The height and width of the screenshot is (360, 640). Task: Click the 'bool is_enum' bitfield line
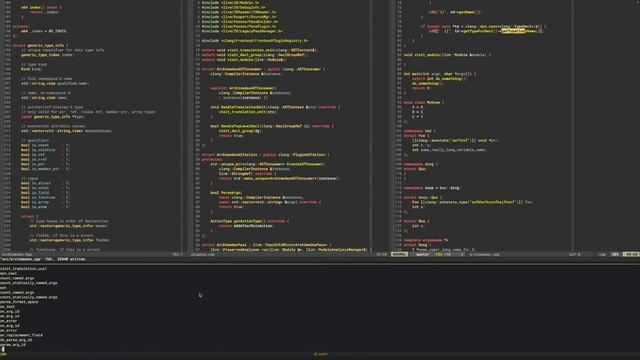tap(45, 207)
